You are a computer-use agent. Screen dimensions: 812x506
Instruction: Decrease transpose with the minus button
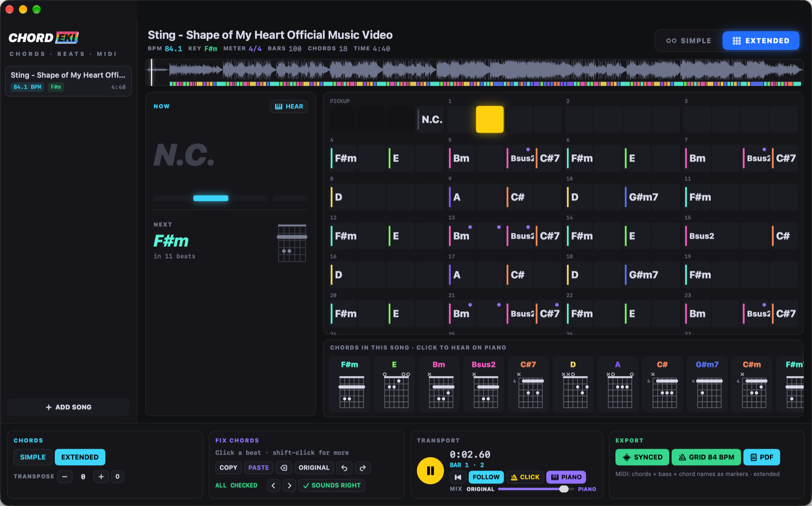tap(65, 476)
